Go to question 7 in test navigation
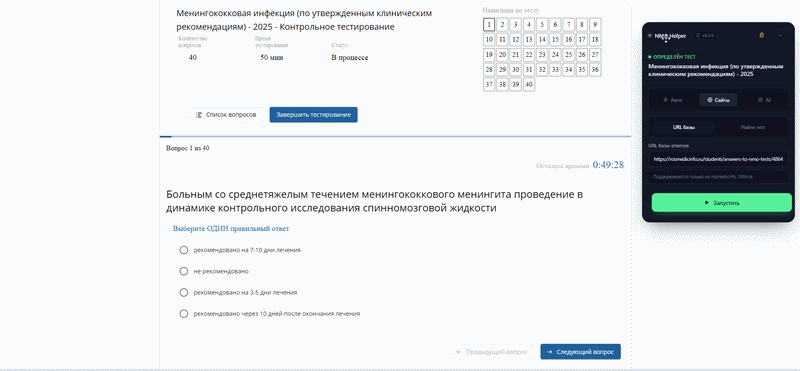800x371 pixels. (568, 24)
